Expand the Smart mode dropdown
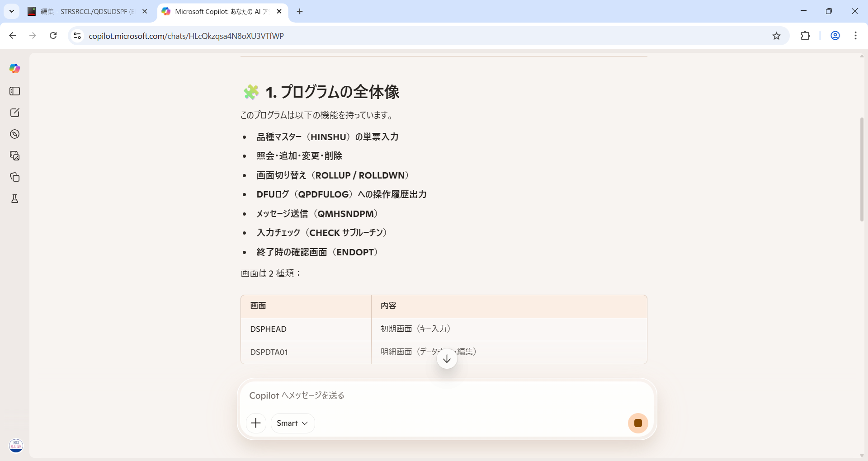868x461 pixels. (292, 423)
